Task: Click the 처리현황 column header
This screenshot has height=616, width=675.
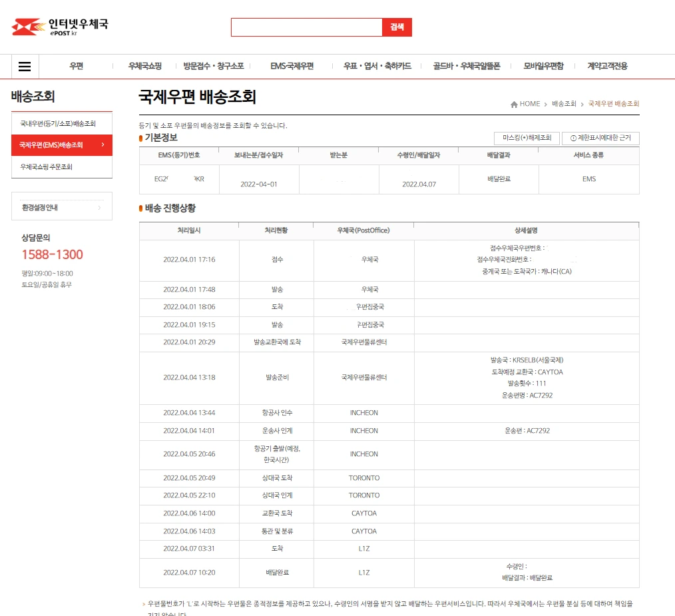Action: (276, 230)
